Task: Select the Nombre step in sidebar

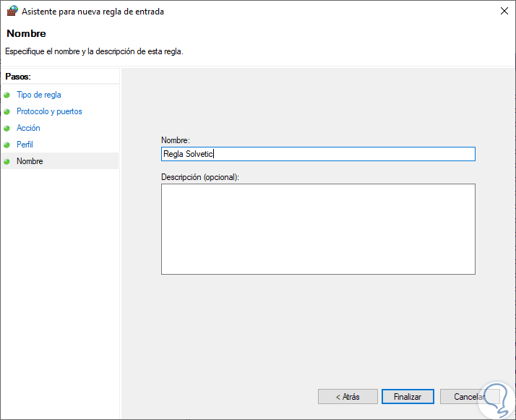Action: point(30,161)
